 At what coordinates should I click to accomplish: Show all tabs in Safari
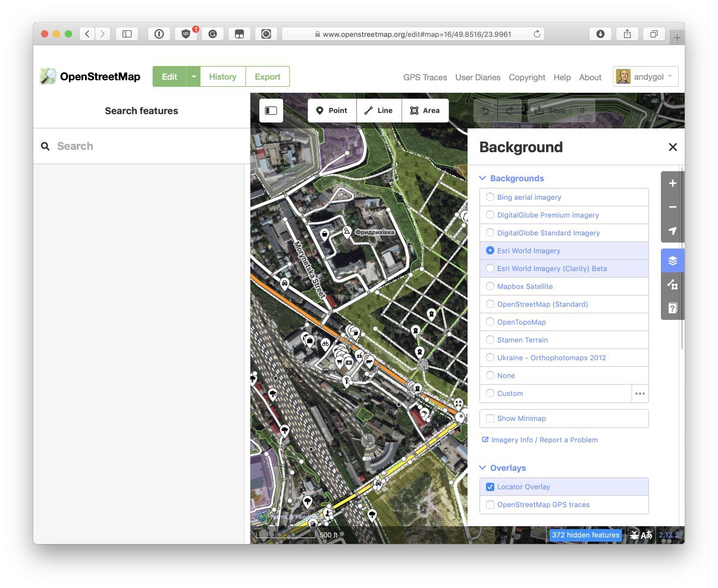point(654,34)
